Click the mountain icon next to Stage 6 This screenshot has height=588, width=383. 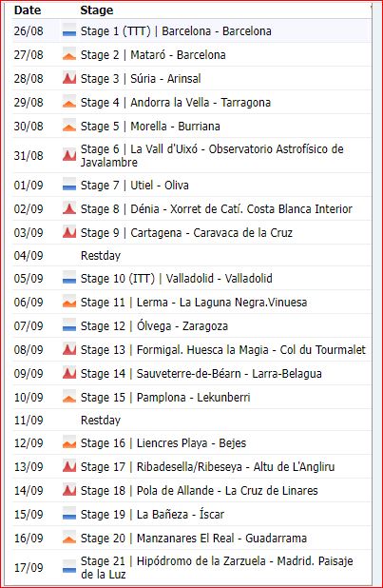[69, 155]
